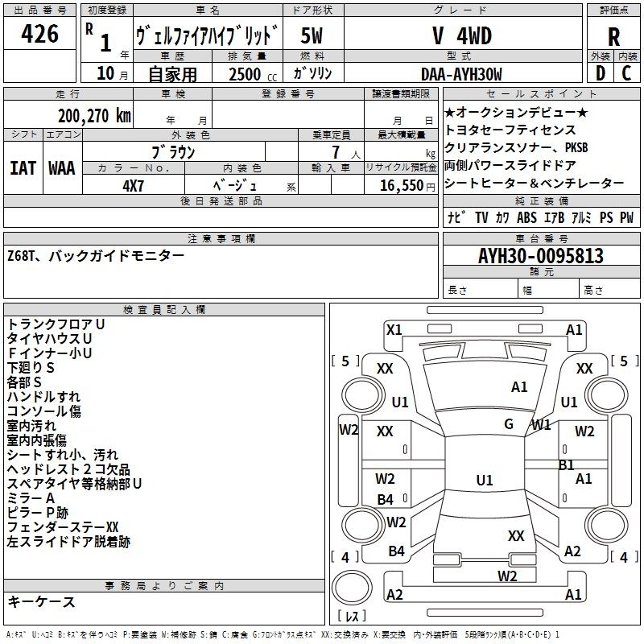Click the G mark on windshield

tap(509, 424)
